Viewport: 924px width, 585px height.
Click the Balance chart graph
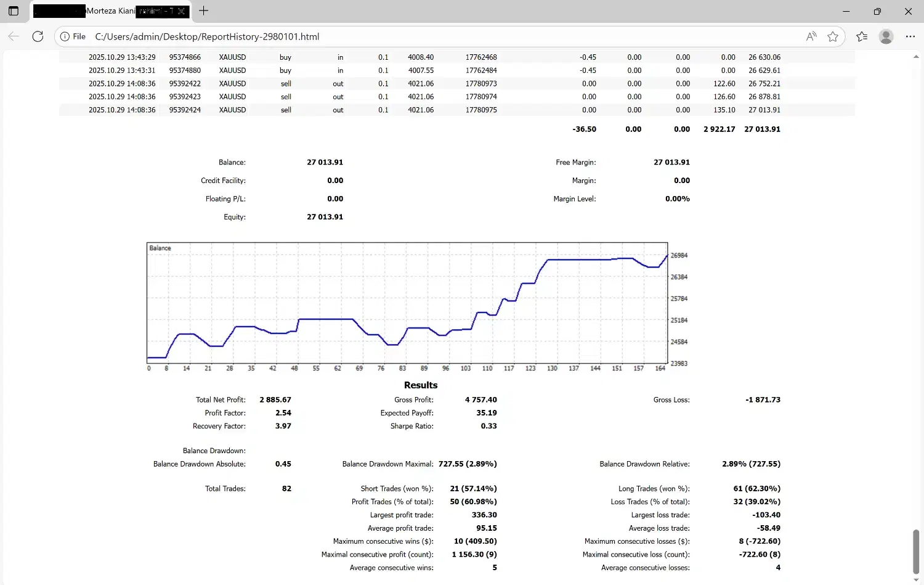tap(407, 303)
